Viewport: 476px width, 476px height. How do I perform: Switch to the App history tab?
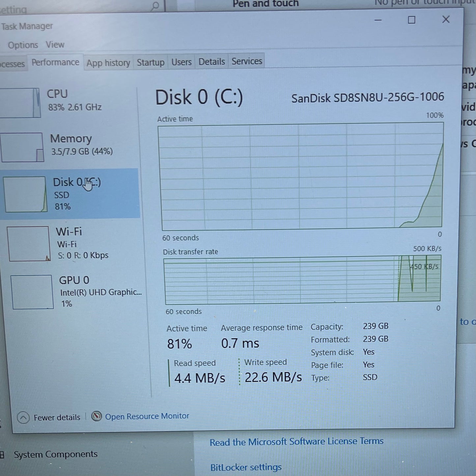[108, 63]
